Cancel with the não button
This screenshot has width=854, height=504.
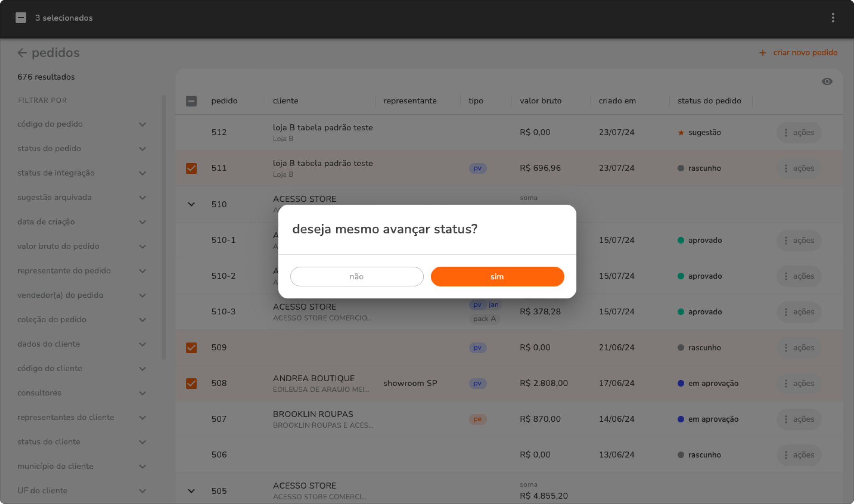(357, 277)
